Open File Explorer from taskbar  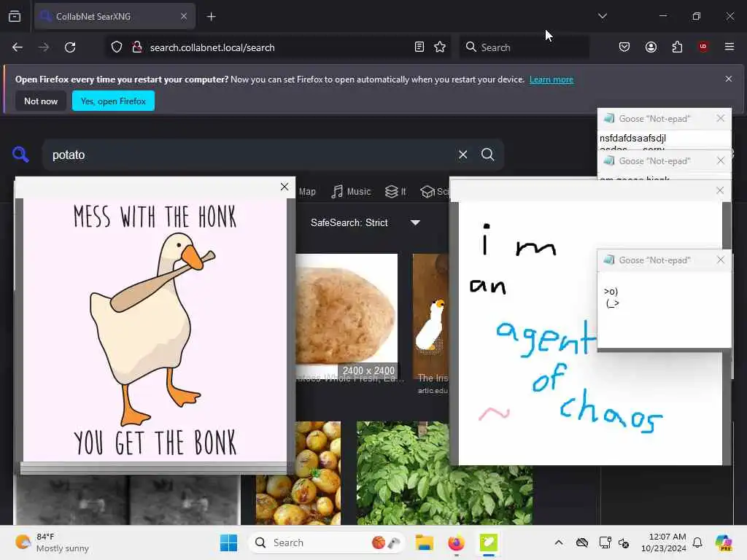[424, 542]
